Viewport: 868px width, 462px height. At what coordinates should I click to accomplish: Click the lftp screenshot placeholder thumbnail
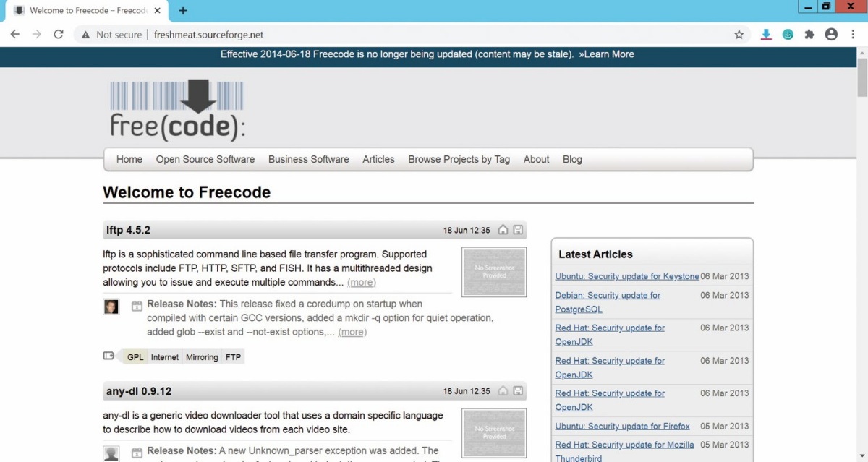tap(494, 272)
